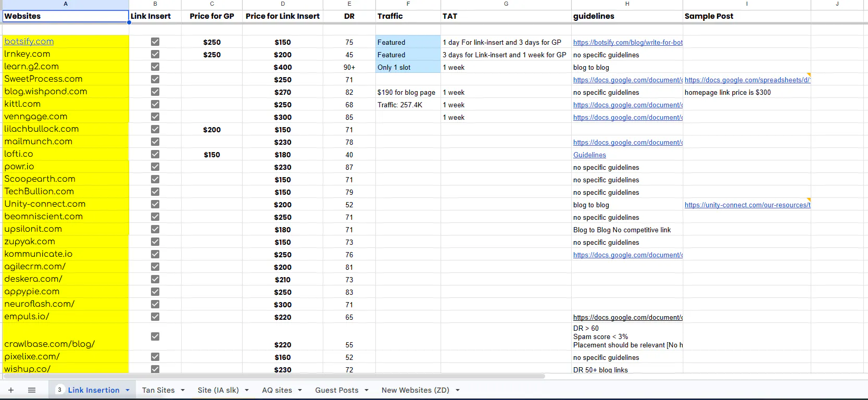Open Tan Sites tab dropdown arrow
Image resolution: width=868 pixels, height=400 pixels.
point(183,390)
